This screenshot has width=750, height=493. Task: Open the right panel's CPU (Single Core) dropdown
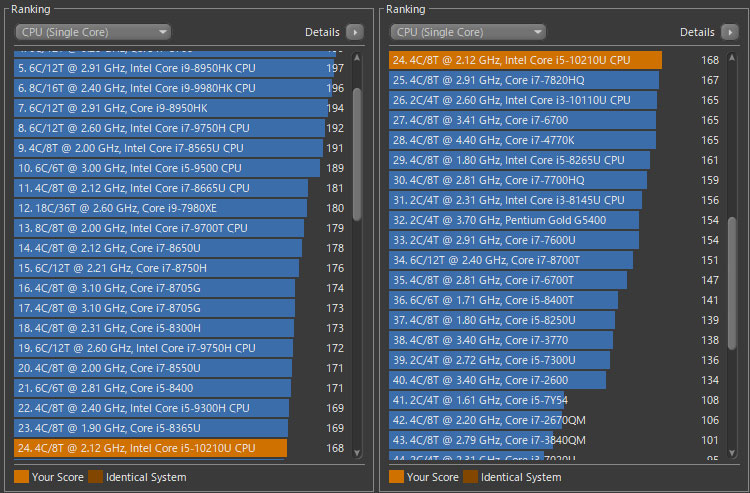tap(468, 32)
